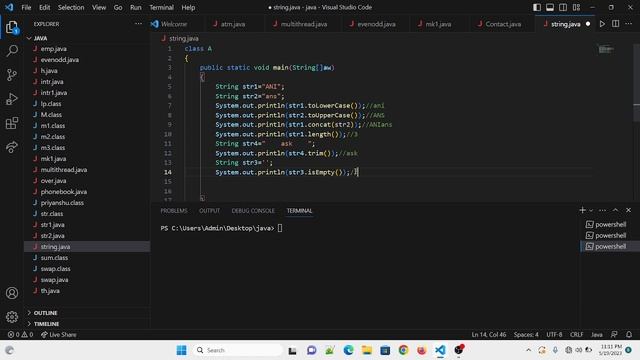
Task: Select Java language mode in status bar
Action: point(597,335)
